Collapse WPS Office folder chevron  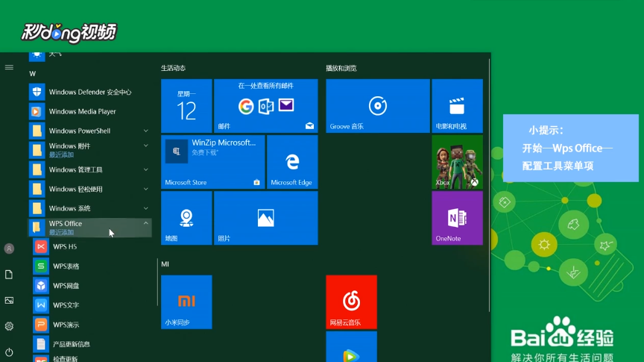tap(146, 223)
